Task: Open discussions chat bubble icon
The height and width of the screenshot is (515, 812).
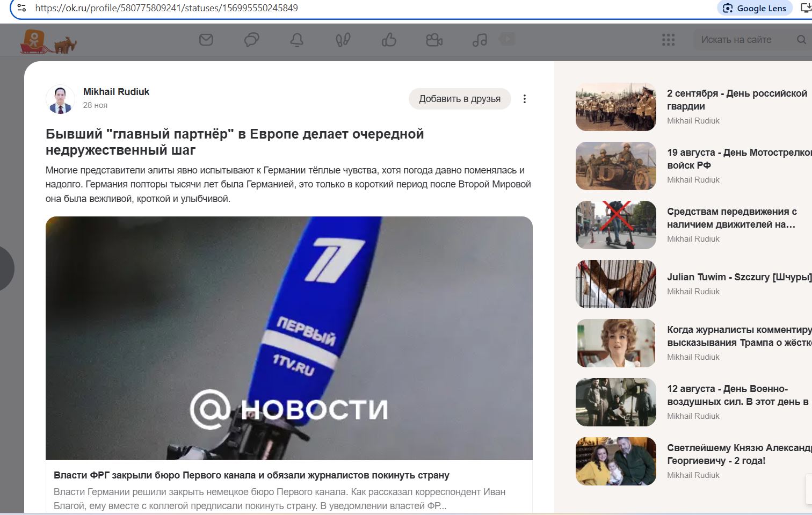Action: (x=251, y=40)
